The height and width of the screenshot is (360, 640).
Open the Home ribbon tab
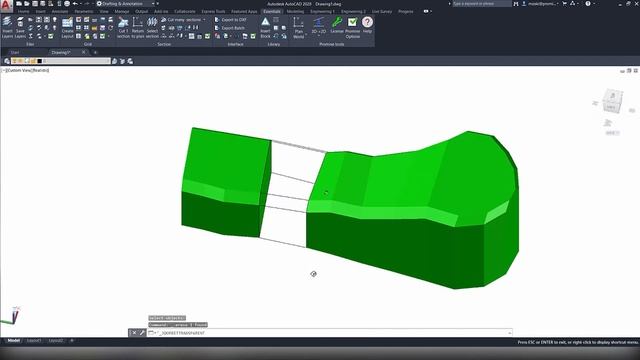24,11
